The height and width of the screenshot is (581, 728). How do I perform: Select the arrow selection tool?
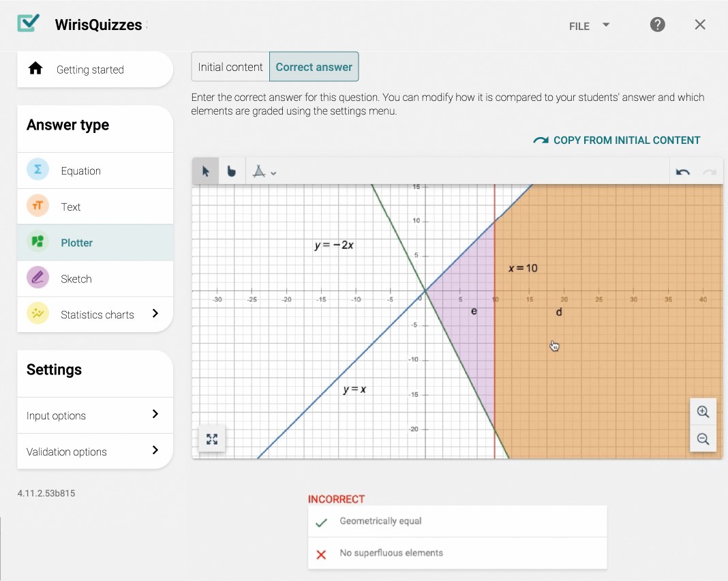(x=205, y=171)
